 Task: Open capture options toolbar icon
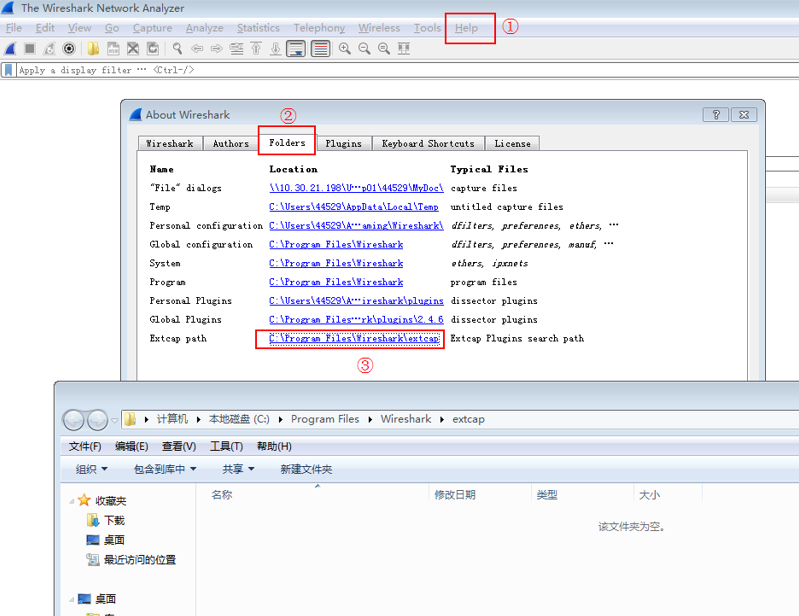(x=69, y=49)
